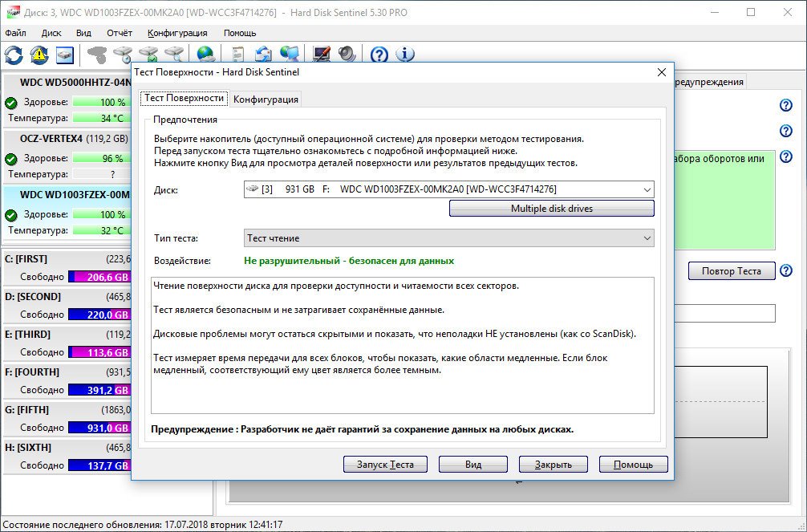807x532 pixels.
Task: Click the free space bar for E: [THIRD]
Action: click(x=99, y=353)
